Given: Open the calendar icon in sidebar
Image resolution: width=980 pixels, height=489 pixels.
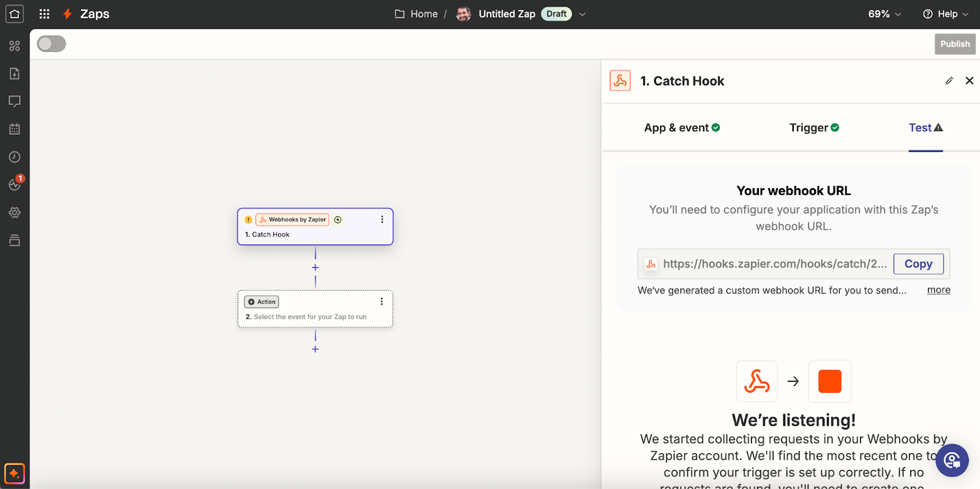Looking at the screenshot, I should coord(15,129).
